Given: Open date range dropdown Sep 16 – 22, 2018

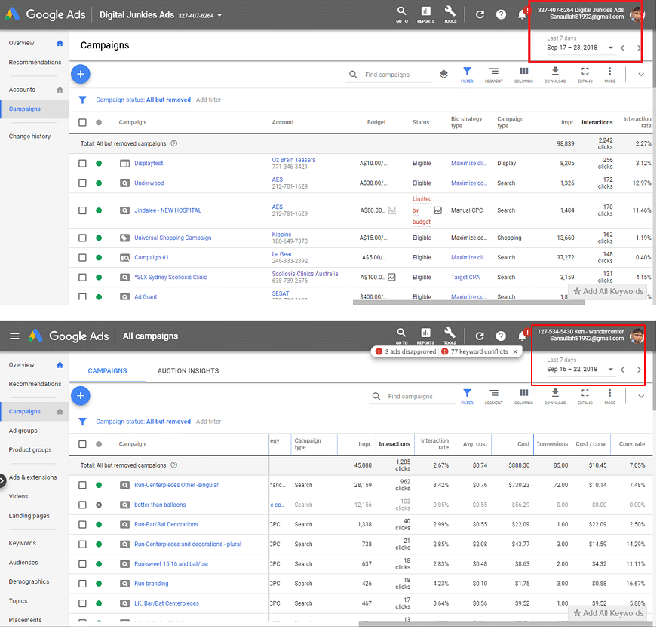Looking at the screenshot, I should click(580, 369).
